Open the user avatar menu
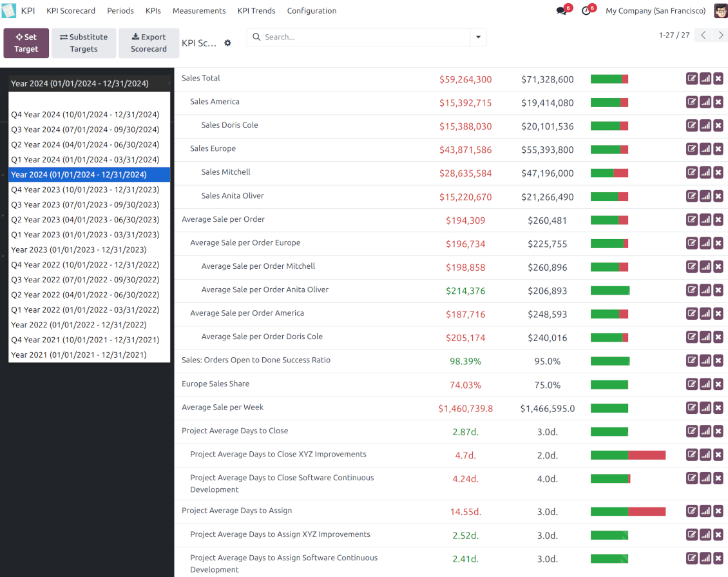This screenshot has width=728, height=577. point(720,11)
